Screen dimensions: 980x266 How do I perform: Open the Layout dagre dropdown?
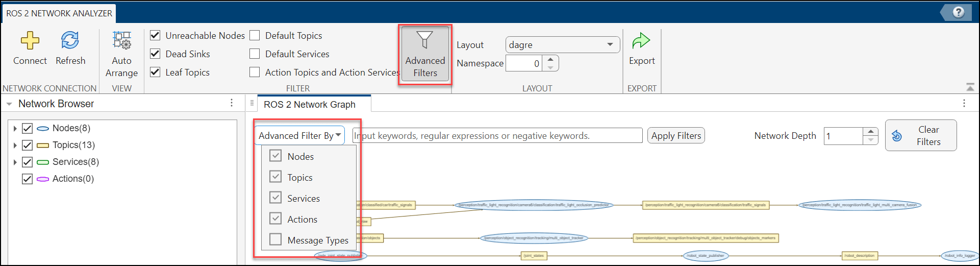pyautogui.click(x=562, y=45)
